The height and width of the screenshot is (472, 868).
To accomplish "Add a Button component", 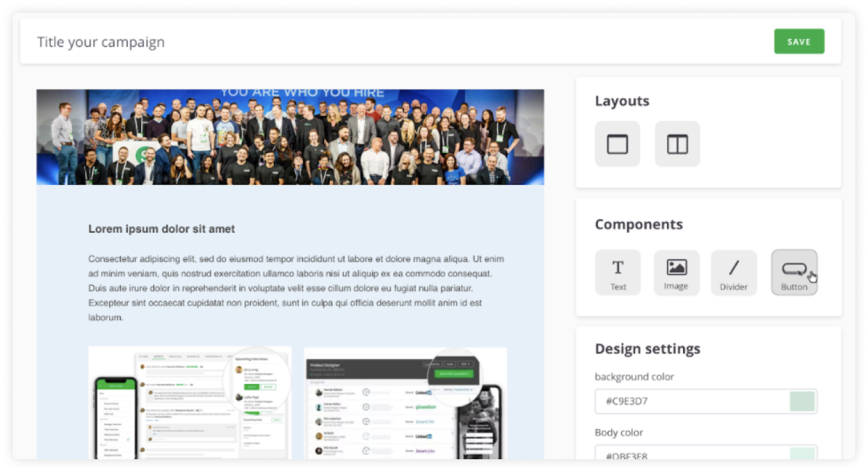I will pos(794,272).
